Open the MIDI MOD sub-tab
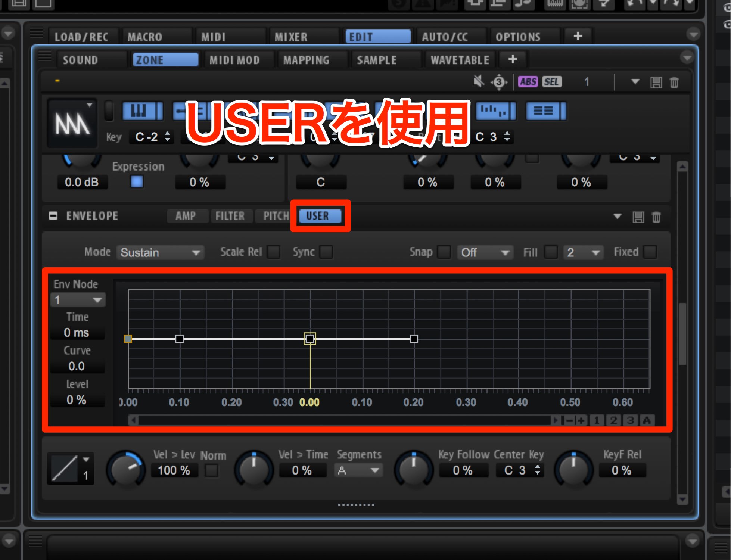Screen dimensions: 731x560 click(239, 60)
